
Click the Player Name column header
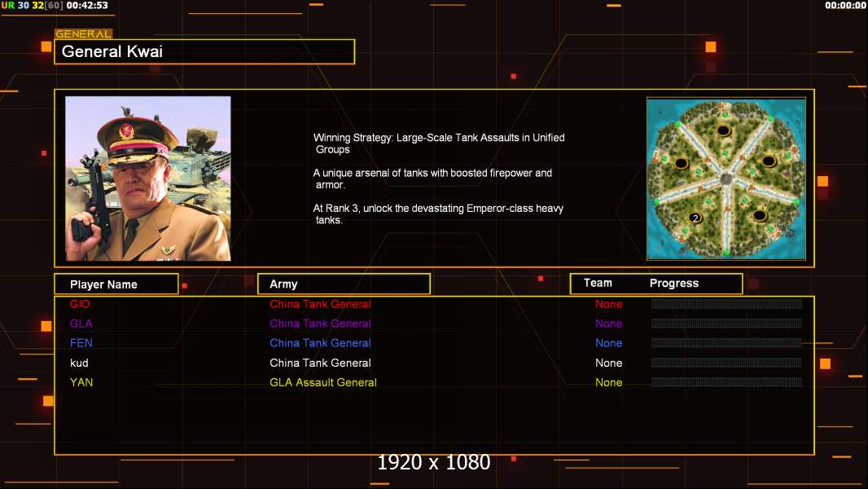tap(116, 284)
